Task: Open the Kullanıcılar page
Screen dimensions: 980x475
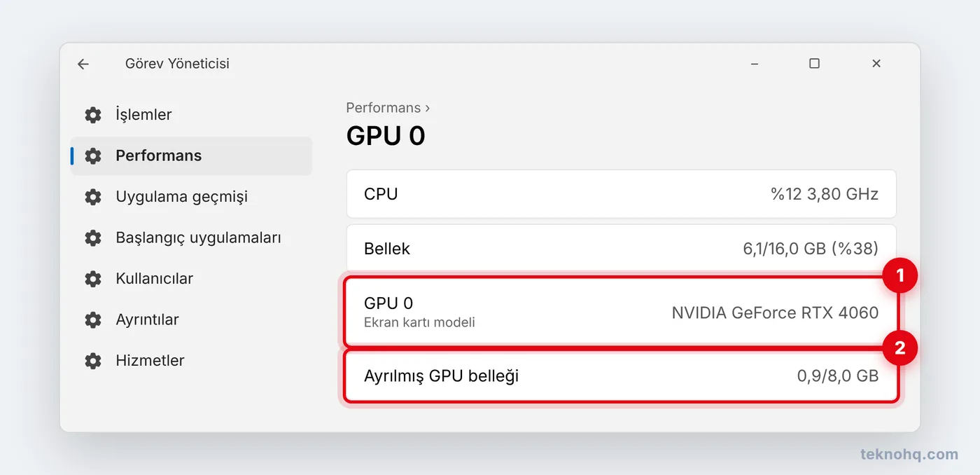Action: click(191, 279)
